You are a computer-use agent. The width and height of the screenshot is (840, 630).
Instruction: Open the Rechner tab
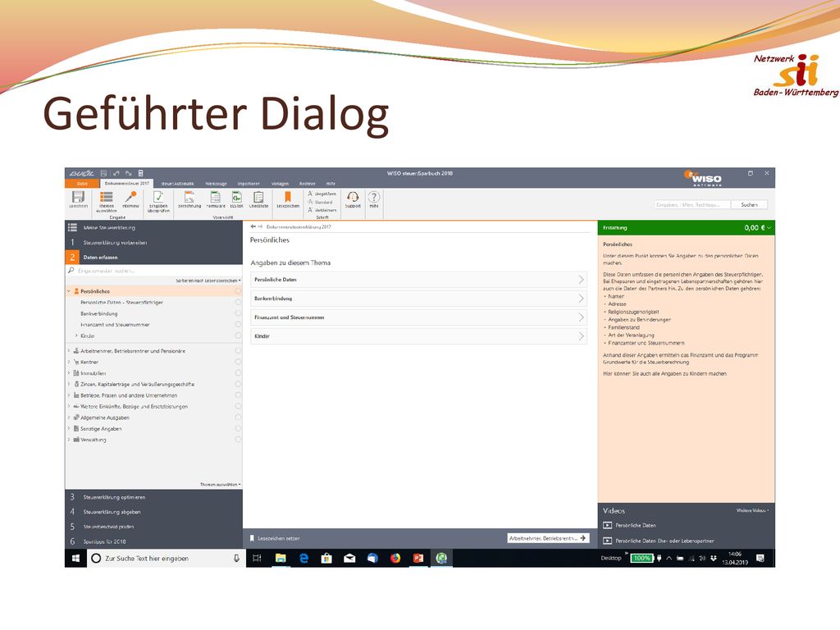pyautogui.click(x=308, y=184)
